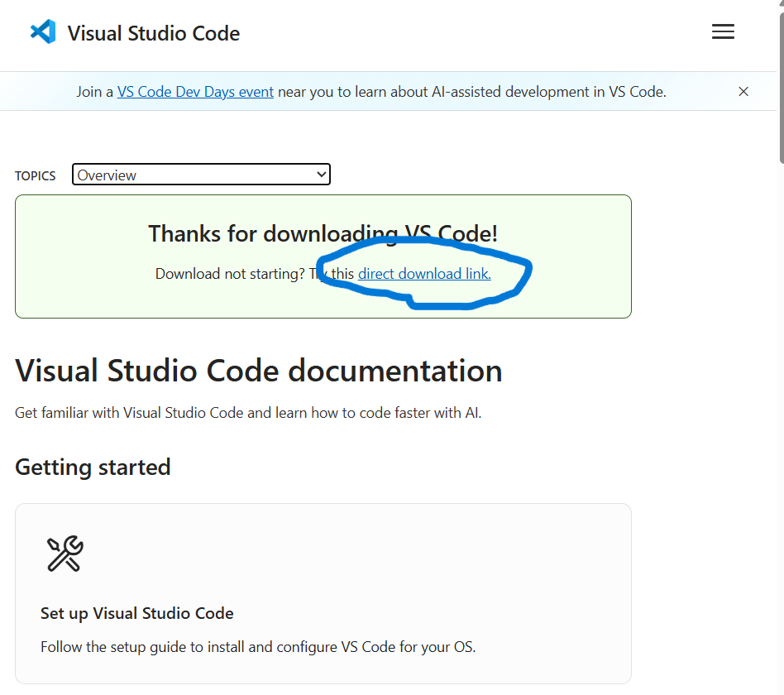This screenshot has height=695, width=784.
Task: Click the wrench and screwdriver setup icon
Action: point(65,554)
